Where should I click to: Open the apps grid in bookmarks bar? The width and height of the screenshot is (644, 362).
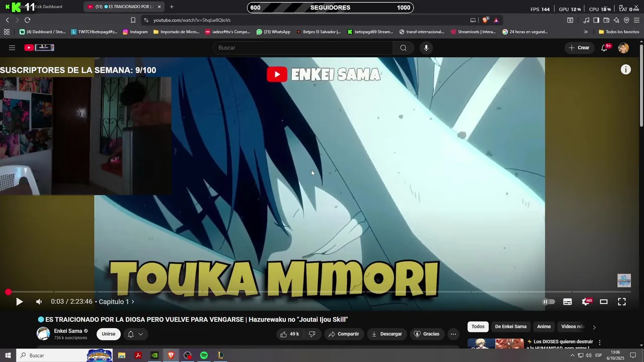7,32
